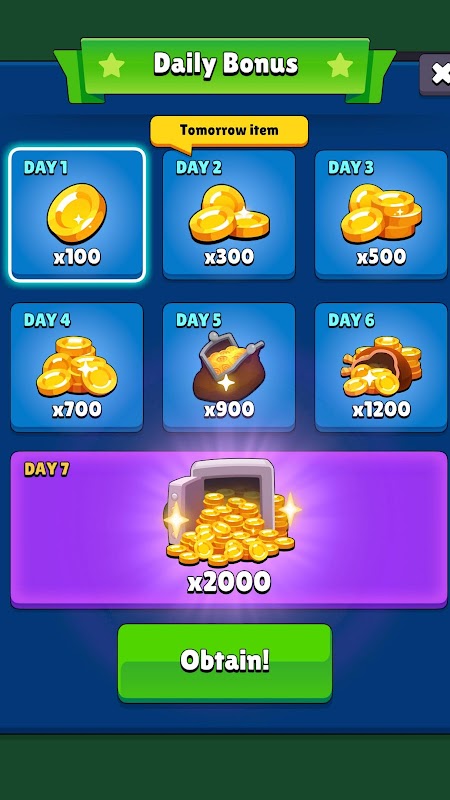Click the Tomorrow item tooltip bubble
Viewport: 450px width, 800px height.
coord(229,131)
